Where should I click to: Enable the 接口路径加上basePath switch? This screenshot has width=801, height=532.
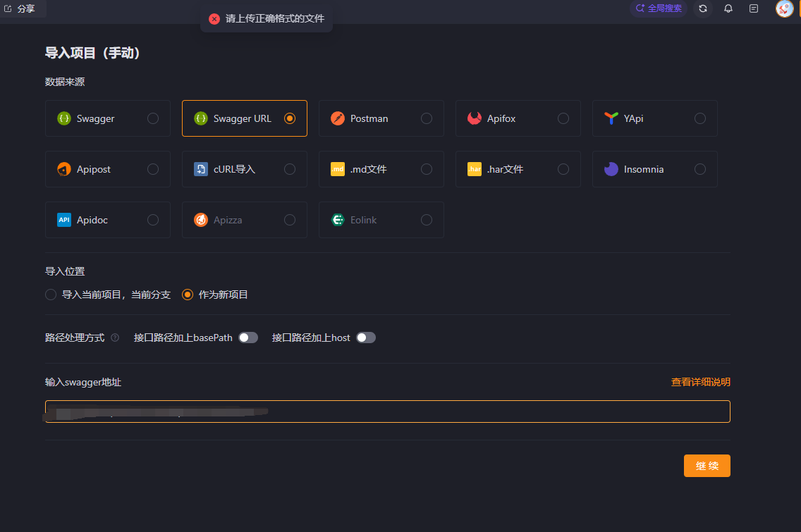(248, 338)
